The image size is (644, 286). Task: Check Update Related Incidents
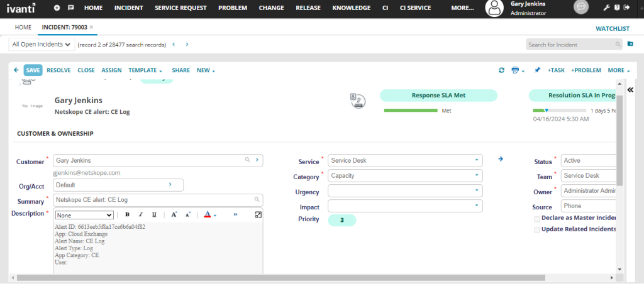[537, 230]
